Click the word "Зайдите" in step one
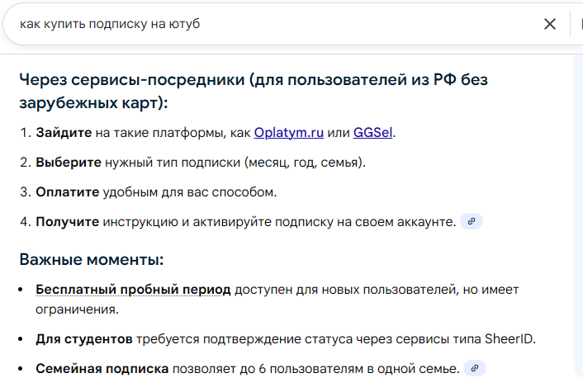The image size is (583, 392). (64, 133)
